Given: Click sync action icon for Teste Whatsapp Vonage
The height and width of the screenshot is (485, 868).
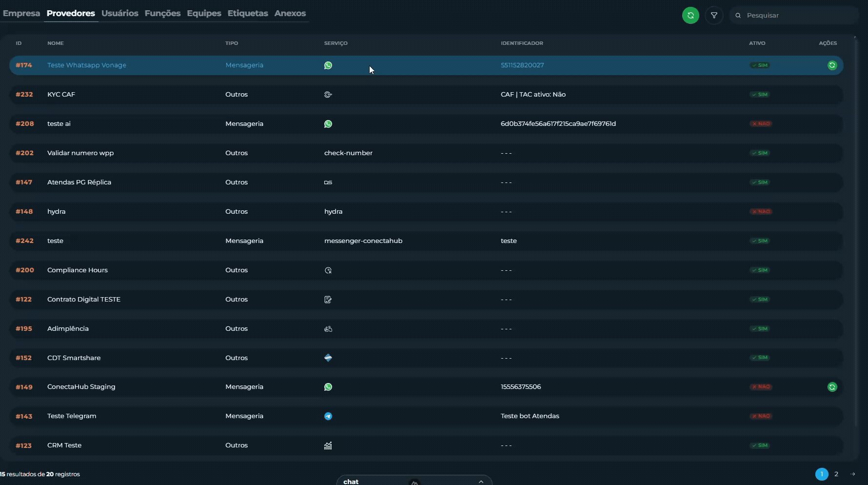Looking at the screenshot, I should click(x=832, y=65).
